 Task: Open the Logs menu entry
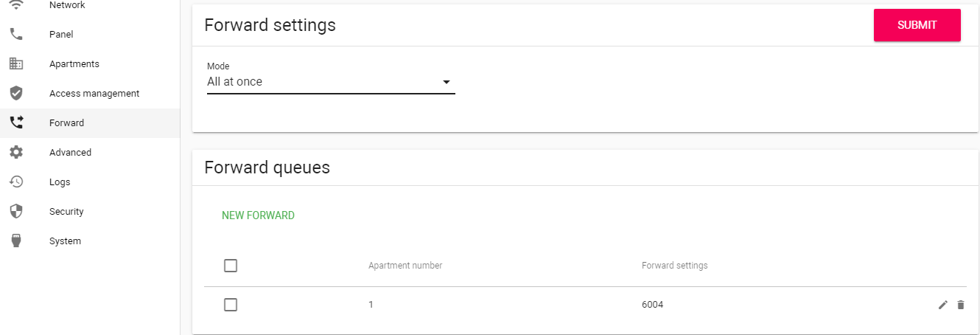click(60, 182)
